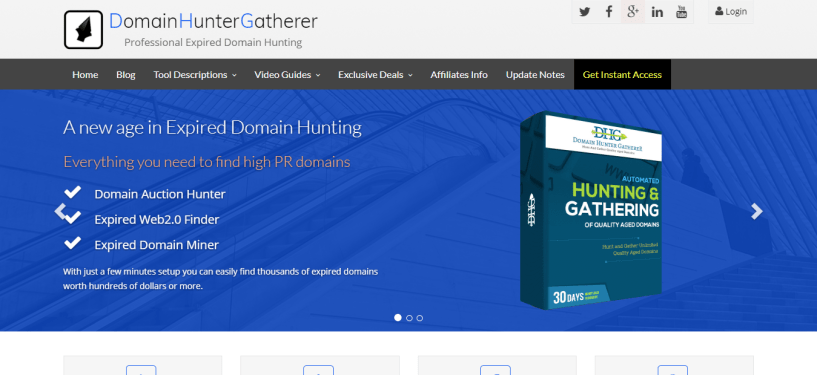The width and height of the screenshot is (817, 375).
Task: Click the Get Instant Access button
Action: pyautogui.click(x=622, y=74)
